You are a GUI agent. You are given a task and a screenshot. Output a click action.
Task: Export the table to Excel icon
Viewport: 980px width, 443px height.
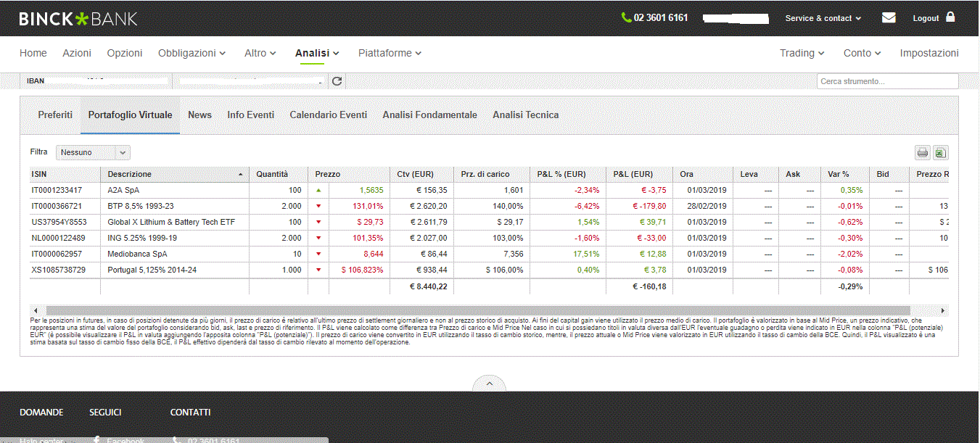pyautogui.click(x=940, y=153)
